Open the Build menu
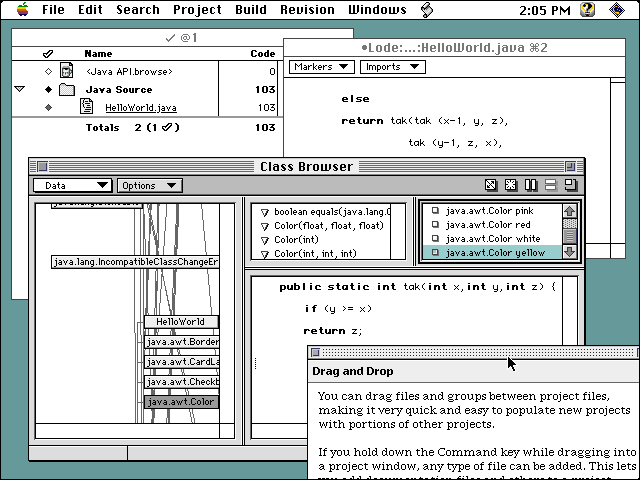The width and height of the screenshot is (640, 480). pos(251,9)
